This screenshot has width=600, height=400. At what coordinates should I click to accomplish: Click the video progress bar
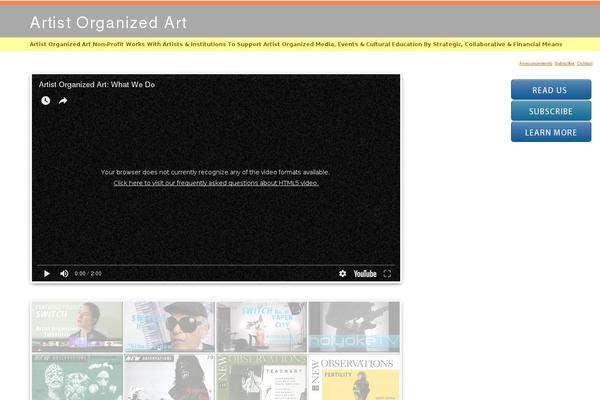coord(216,265)
